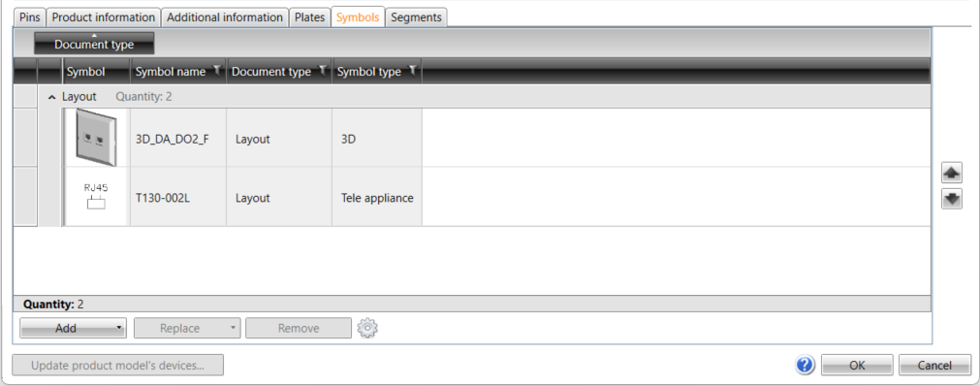Open help via blue question mark icon

(x=806, y=365)
